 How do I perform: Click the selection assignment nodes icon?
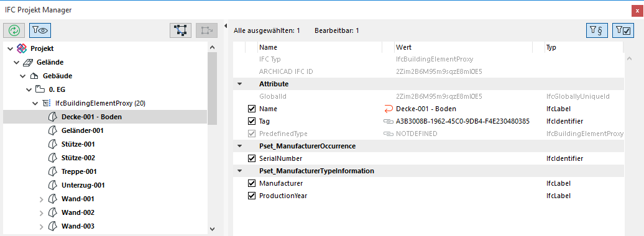(181, 30)
